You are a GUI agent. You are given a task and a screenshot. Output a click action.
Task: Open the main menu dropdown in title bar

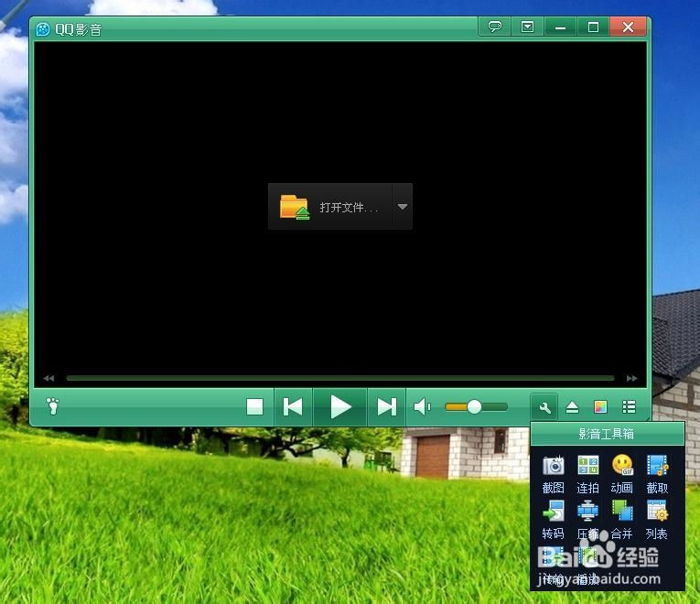[x=527, y=27]
